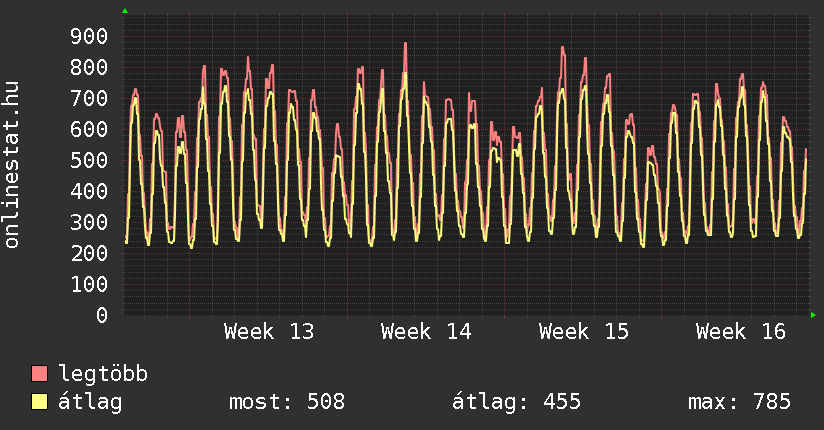
Task: Click the green arrow atop the y-axis
Action: pyautogui.click(x=125, y=11)
